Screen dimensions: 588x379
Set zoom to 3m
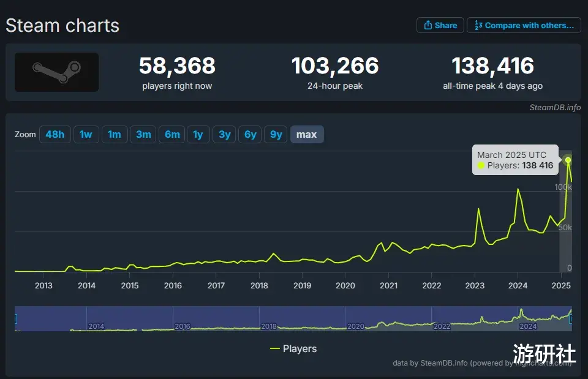coord(143,134)
